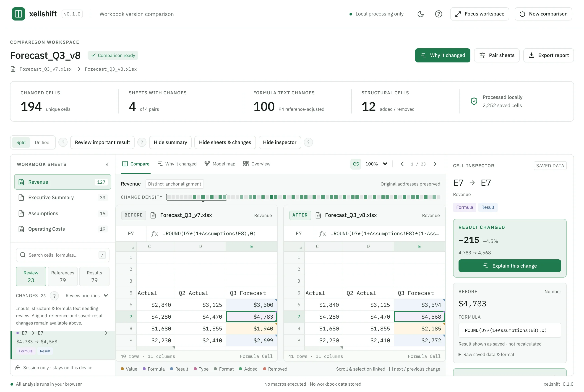Toggle Hide sheets & changes
The image size is (584, 392).
[x=225, y=142]
